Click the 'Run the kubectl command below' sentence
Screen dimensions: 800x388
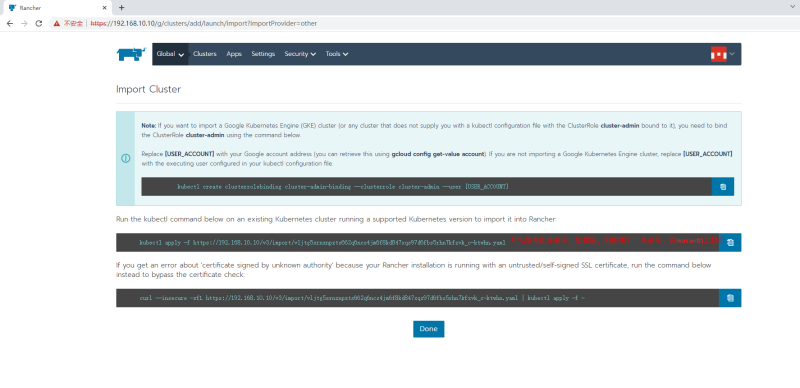pyautogui.click(x=337, y=220)
